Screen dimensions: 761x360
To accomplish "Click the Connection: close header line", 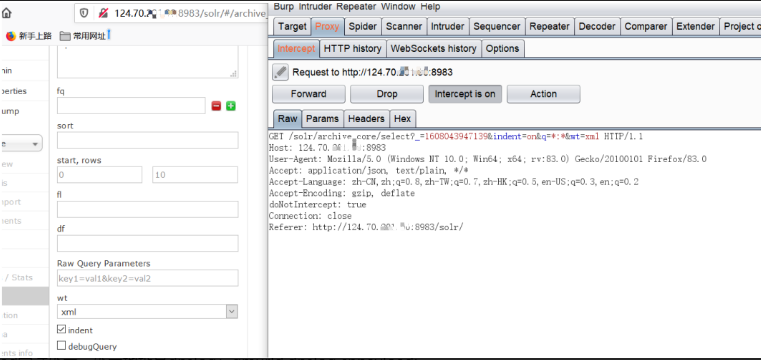I will 310,216.
